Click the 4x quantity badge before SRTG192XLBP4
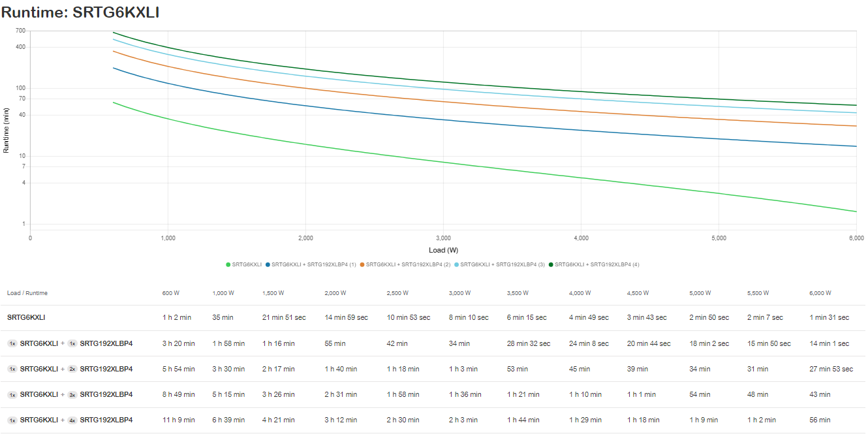 (72, 420)
